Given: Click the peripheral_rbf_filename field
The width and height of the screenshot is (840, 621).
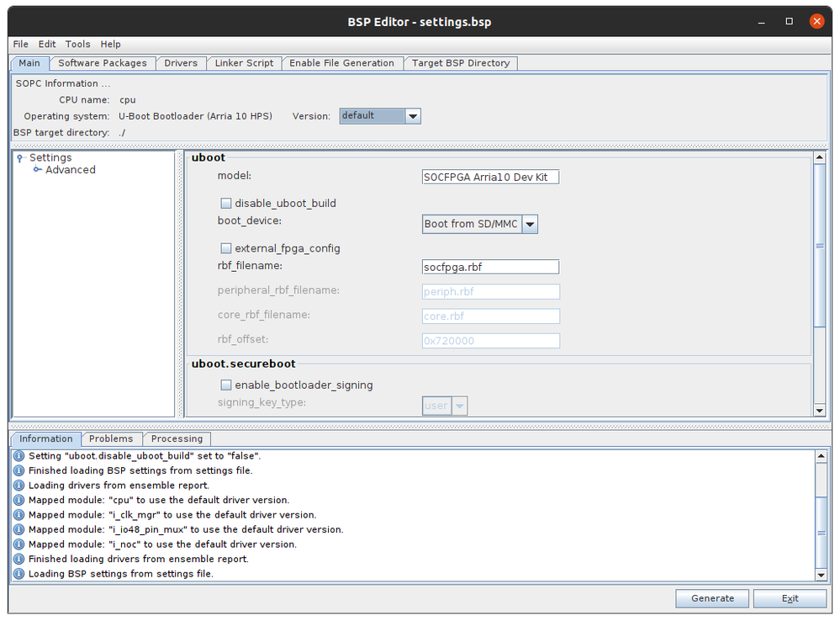Looking at the screenshot, I should click(490, 292).
